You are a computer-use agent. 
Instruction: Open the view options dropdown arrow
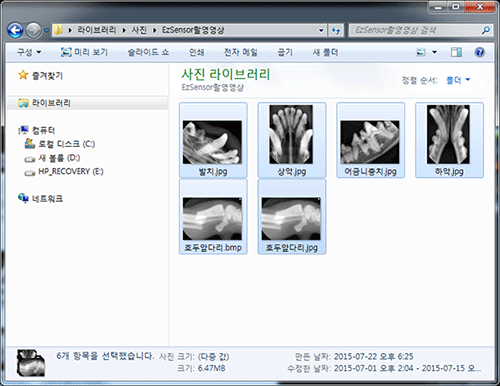(434, 52)
